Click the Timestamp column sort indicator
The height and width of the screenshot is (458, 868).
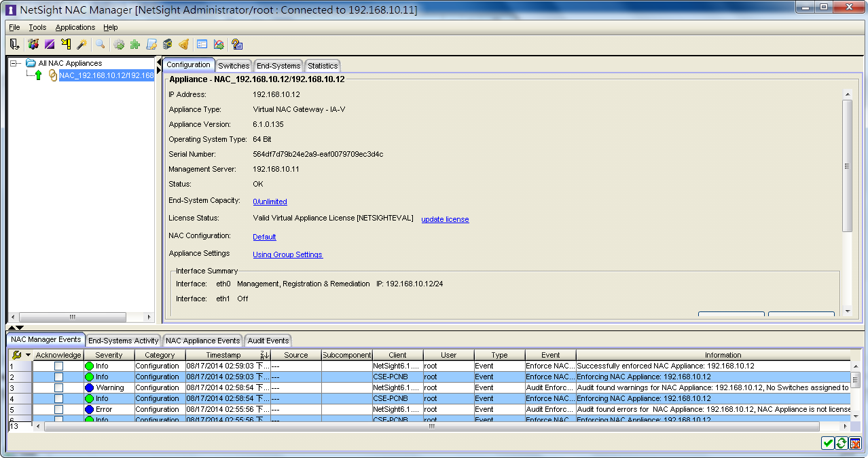[x=265, y=355]
